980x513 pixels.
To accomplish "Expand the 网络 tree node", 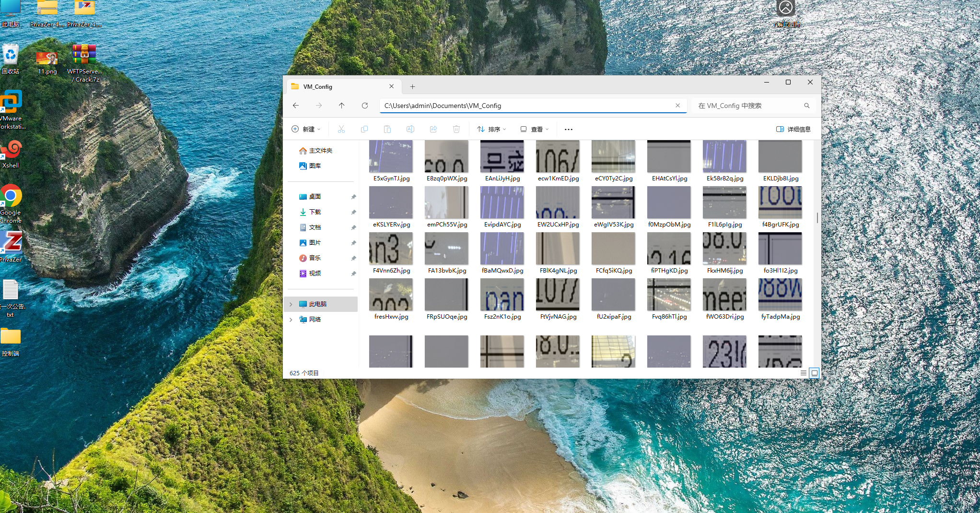I will tap(291, 320).
